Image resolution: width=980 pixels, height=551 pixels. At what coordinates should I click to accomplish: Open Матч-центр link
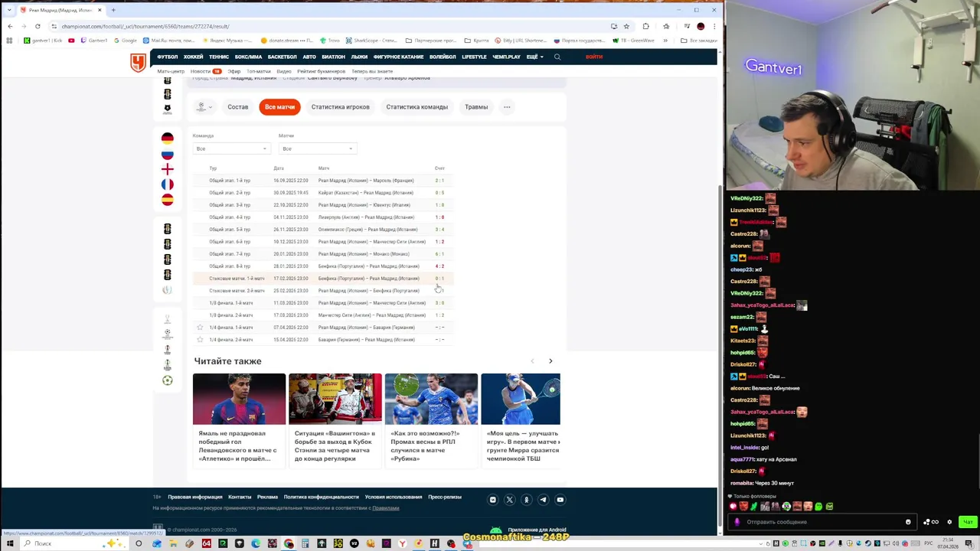pos(171,71)
